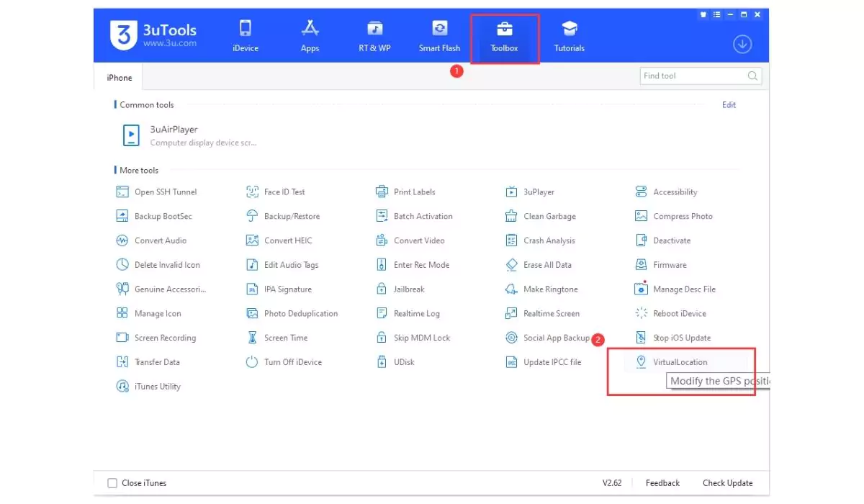Choose the Enter Rec Mode tool
The height and width of the screenshot is (504, 864).
click(x=413, y=265)
